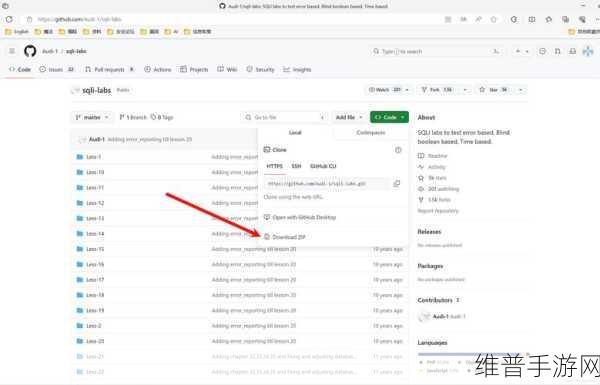The image size is (600, 385).
Task: Bookmark page with address bar star
Action: tap(494, 19)
